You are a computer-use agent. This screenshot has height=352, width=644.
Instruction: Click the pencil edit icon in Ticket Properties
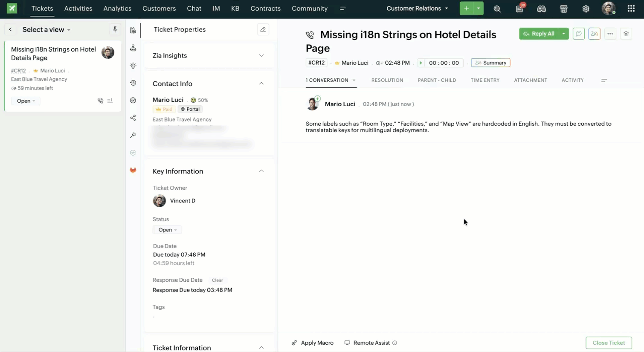(263, 29)
